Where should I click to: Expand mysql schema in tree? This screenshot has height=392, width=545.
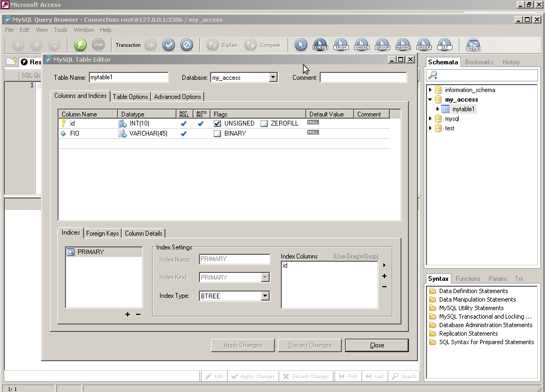[x=430, y=119]
